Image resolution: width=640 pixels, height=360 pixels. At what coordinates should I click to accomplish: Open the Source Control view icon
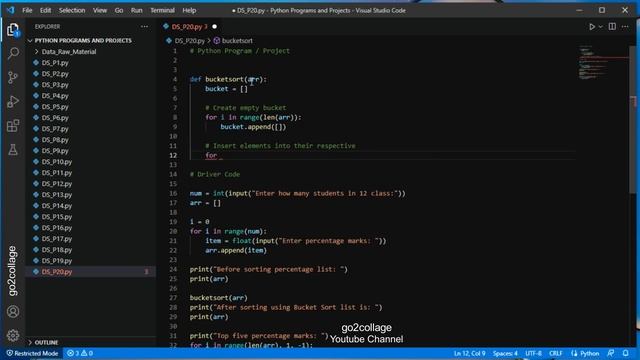13,77
